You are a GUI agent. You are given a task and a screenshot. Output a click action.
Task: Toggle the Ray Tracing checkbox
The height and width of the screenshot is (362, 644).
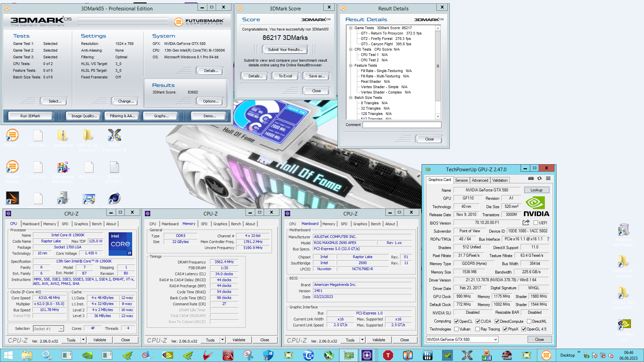[477, 329]
